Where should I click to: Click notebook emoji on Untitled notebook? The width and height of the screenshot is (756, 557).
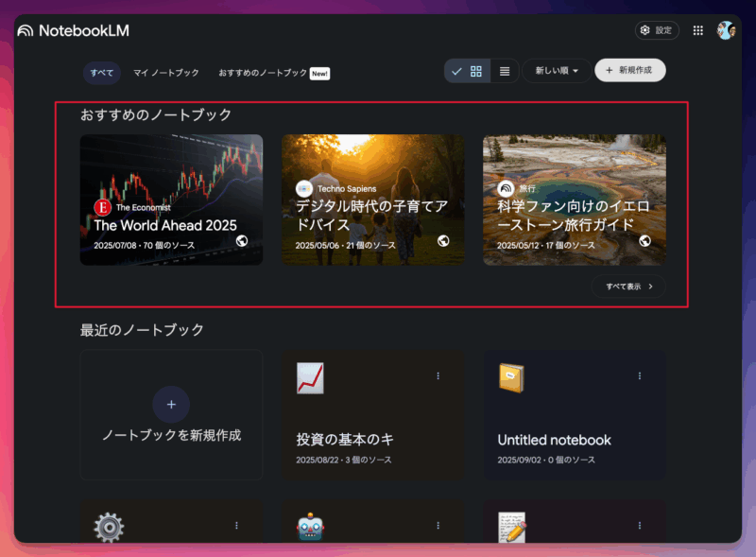click(x=511, y=378)
